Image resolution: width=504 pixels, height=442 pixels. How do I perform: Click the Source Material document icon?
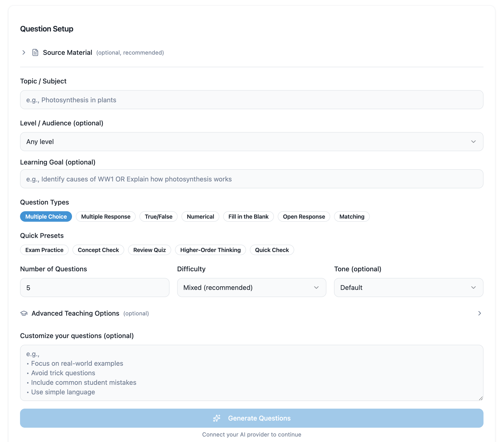click(x=35, y=52)
